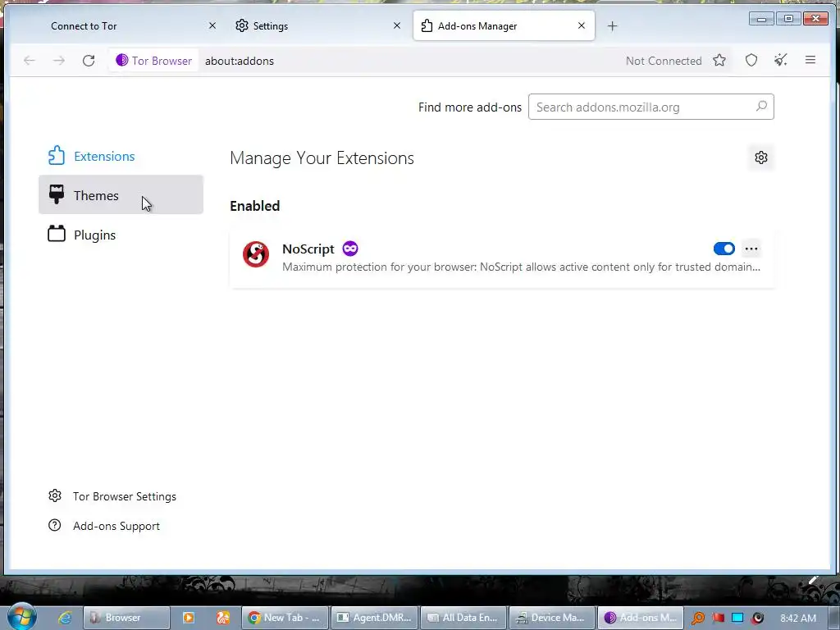The image size is (840, 630).
Task: Close the Settings tab
Action: [x=396, y=25]
